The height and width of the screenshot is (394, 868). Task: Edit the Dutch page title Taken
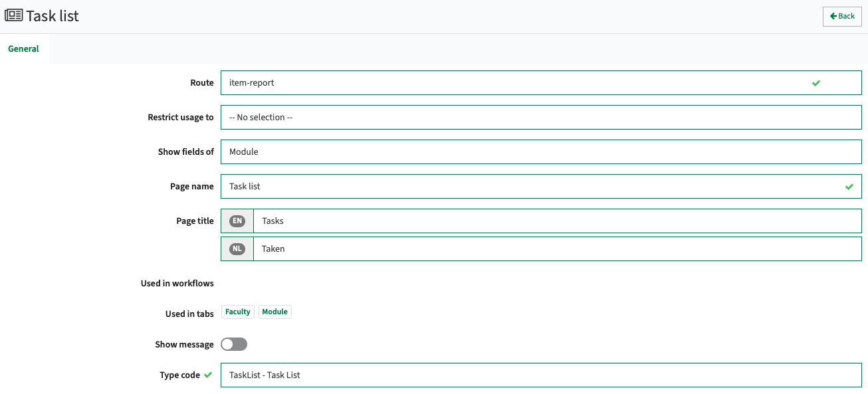point(558,249)
